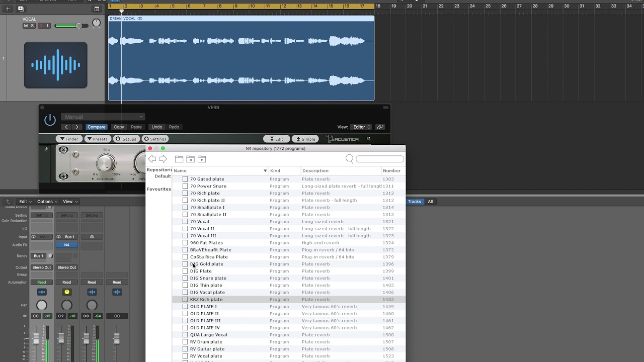Image resolution: width=644 pixels, height=362 pixels.
Task: Open the mixer Edit menu
Action: tap(25, 202)
